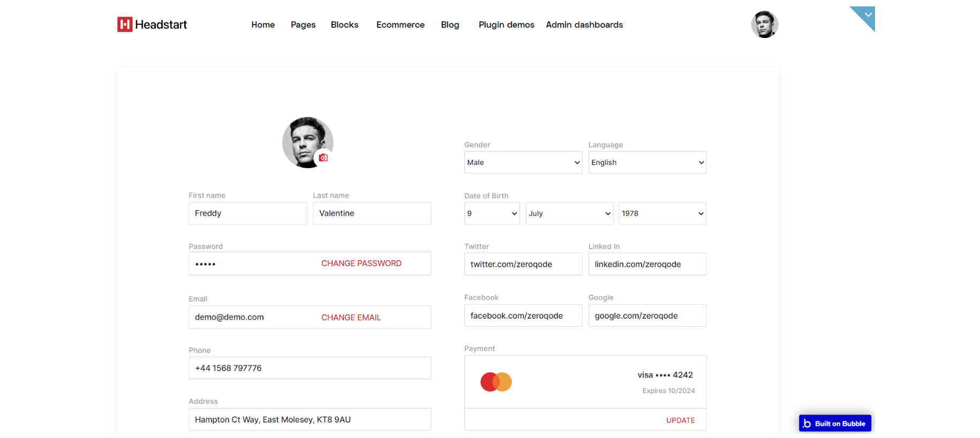Click CHANGE PASSWORD link

361,263
